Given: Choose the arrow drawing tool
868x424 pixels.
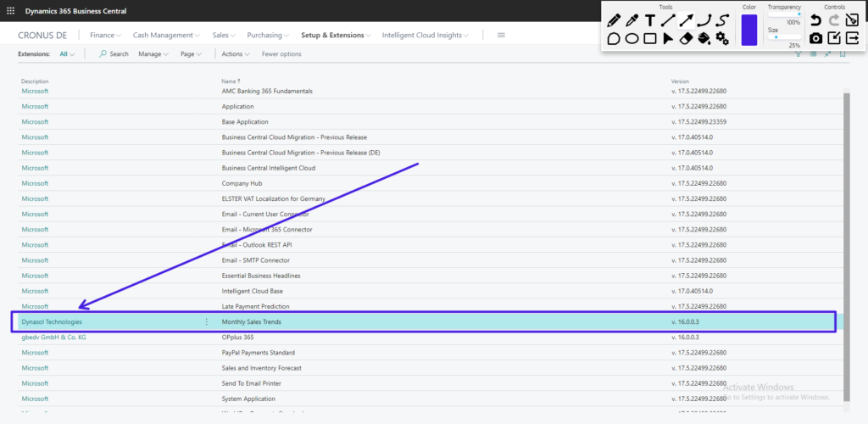Looking at the screenshot, I should tap(686, 20).
